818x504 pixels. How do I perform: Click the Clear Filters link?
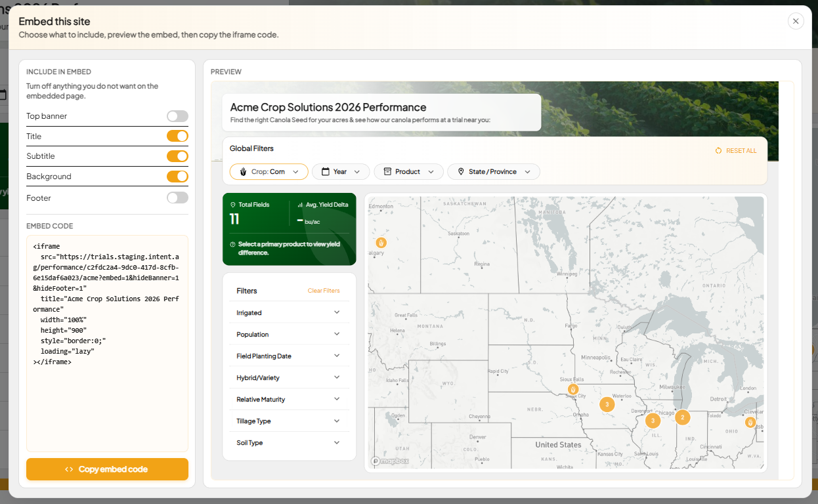point(324,291)
